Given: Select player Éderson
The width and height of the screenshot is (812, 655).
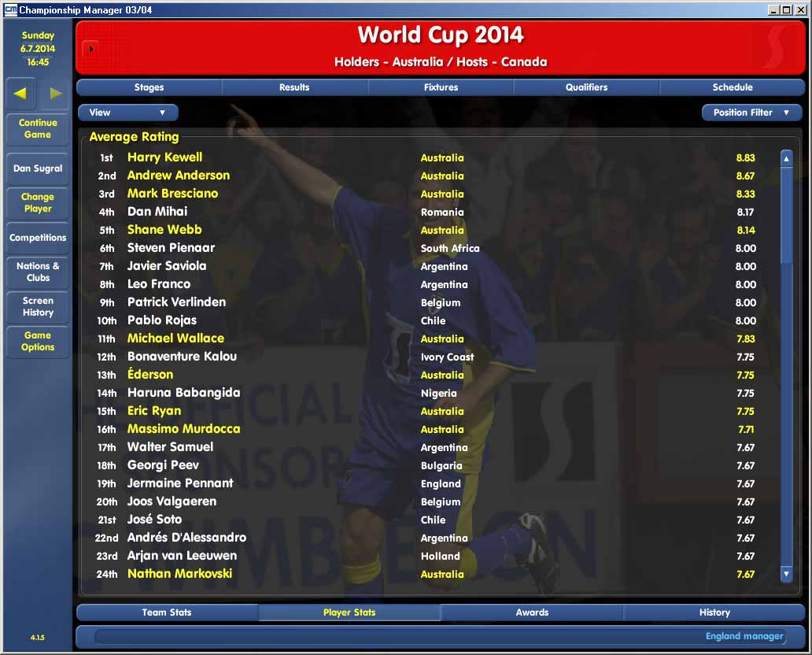Looking at the screenshot, I should pyautogui.click(x=150, y=374).
